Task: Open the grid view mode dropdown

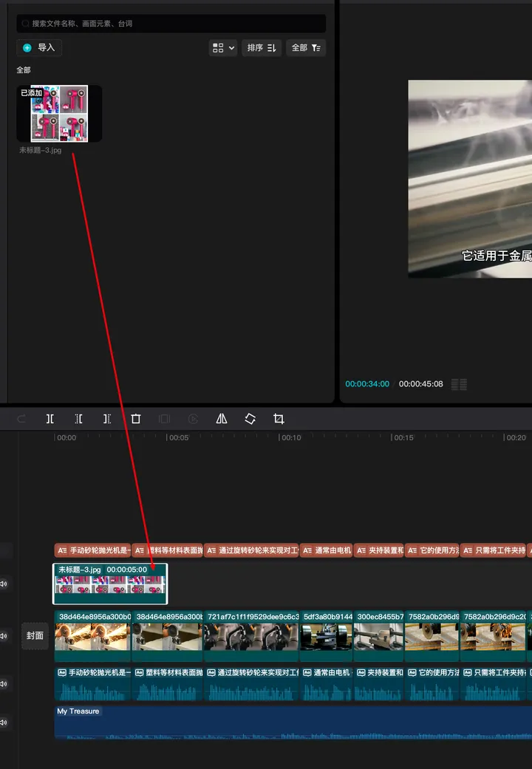Action: click(223, 48)
